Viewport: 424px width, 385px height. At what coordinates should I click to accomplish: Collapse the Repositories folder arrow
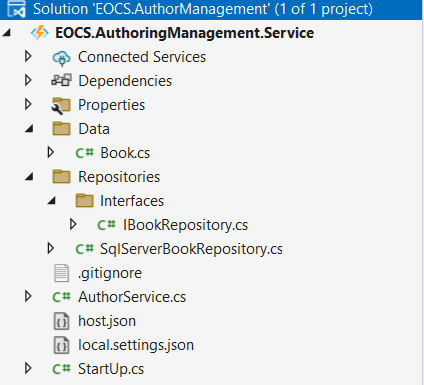29,177
